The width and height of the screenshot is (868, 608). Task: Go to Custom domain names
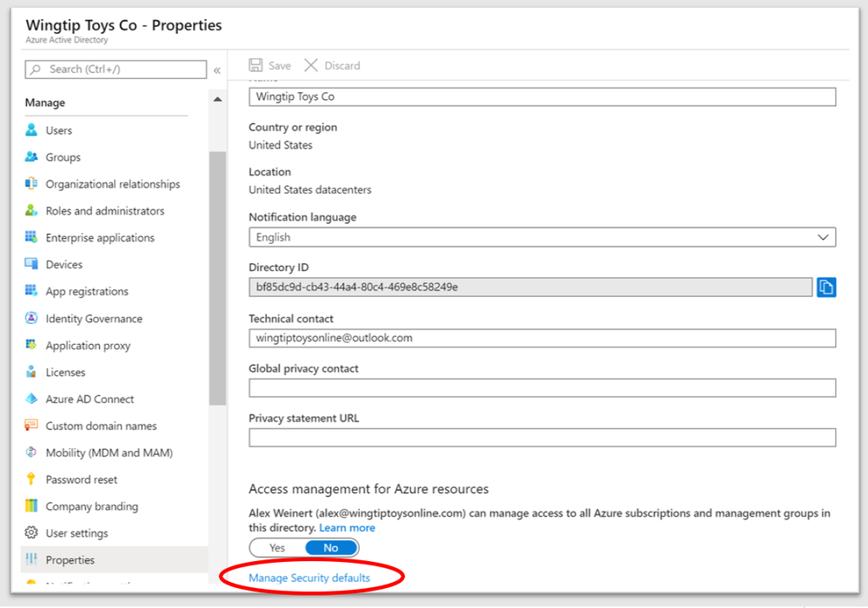click(101, 426)
